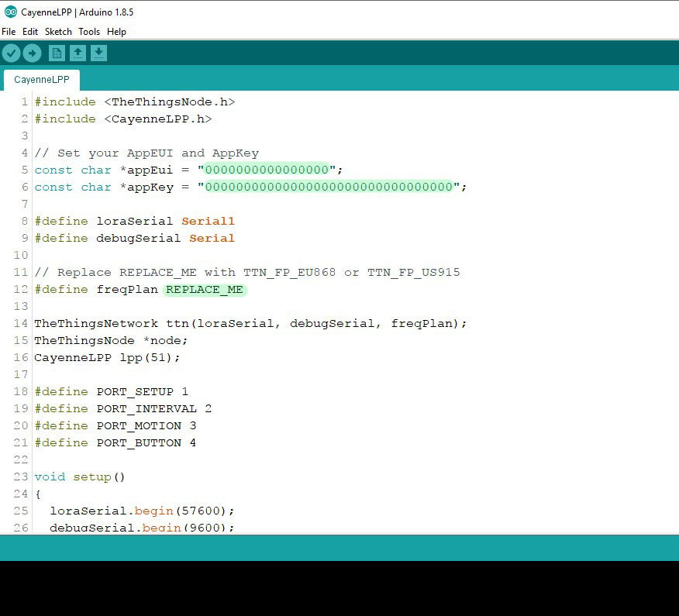The image size is (679, 616).
Task: Click the highlighted REPLACE_ME placeholder on line 12
Action: click(x=205, y=290)
